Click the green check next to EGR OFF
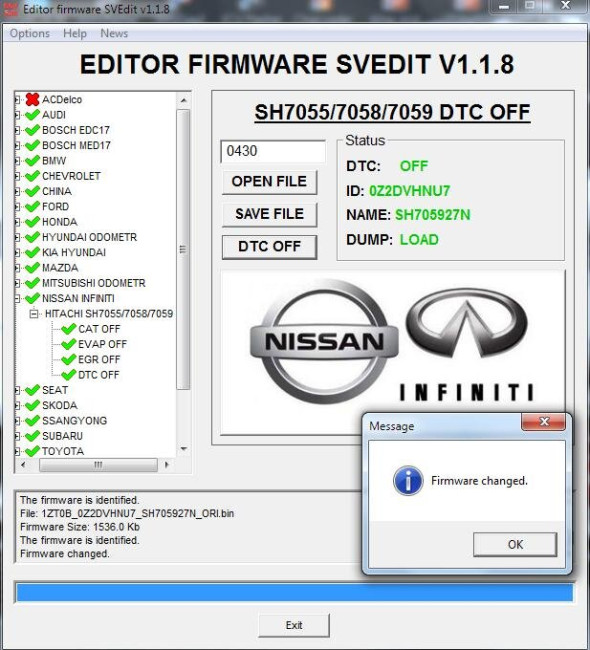 coord(68,359)
